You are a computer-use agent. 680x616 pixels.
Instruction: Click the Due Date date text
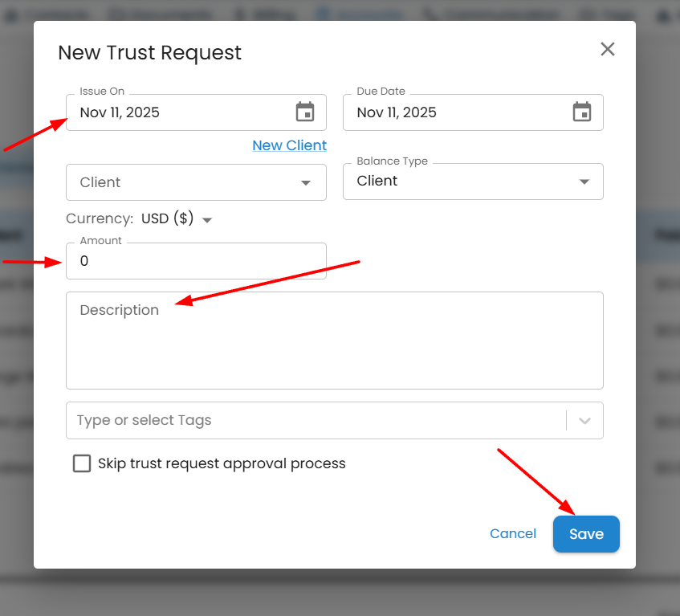pos(397,112)
